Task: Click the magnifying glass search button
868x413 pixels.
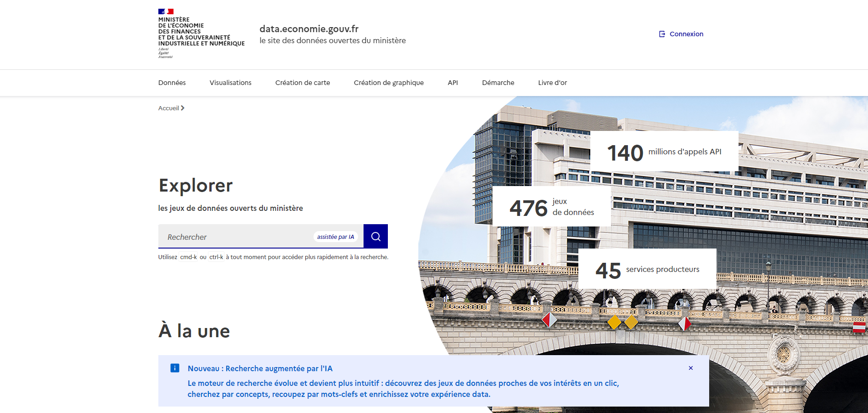Action: click(x=375, y=236)
